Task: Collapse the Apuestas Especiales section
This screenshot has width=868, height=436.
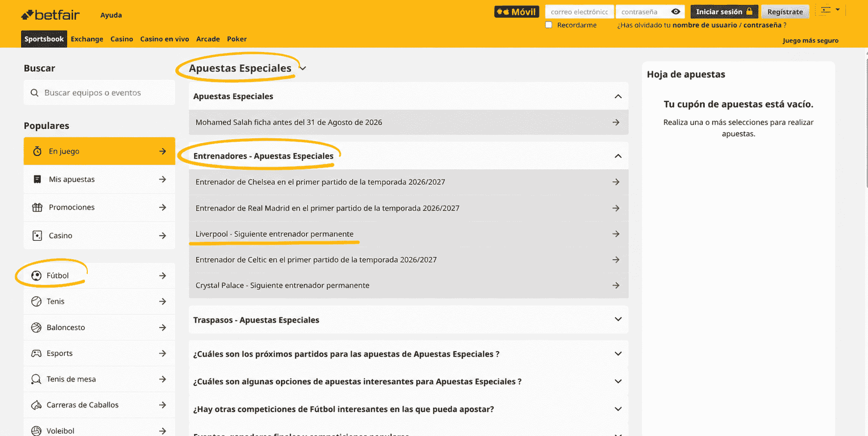Action: coord(618,96)
